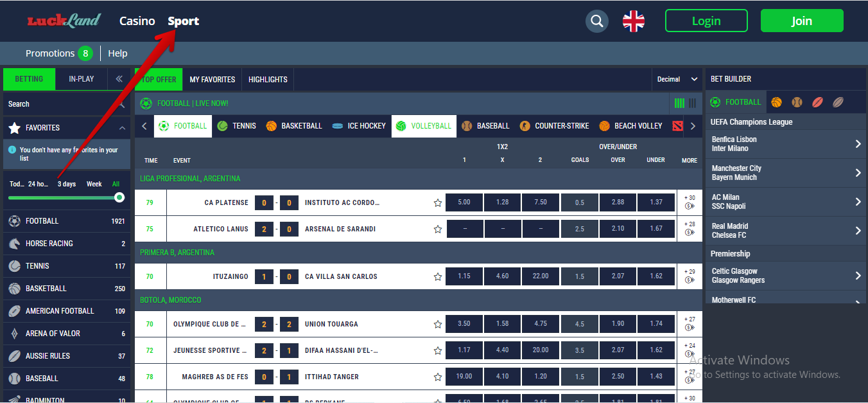Switch to the My Favorites tab

(213, 80)
